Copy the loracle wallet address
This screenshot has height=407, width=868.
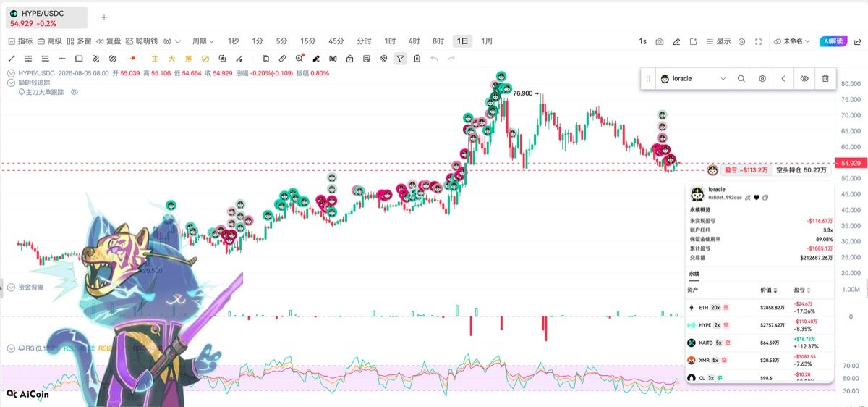click(x=765, y=197)
